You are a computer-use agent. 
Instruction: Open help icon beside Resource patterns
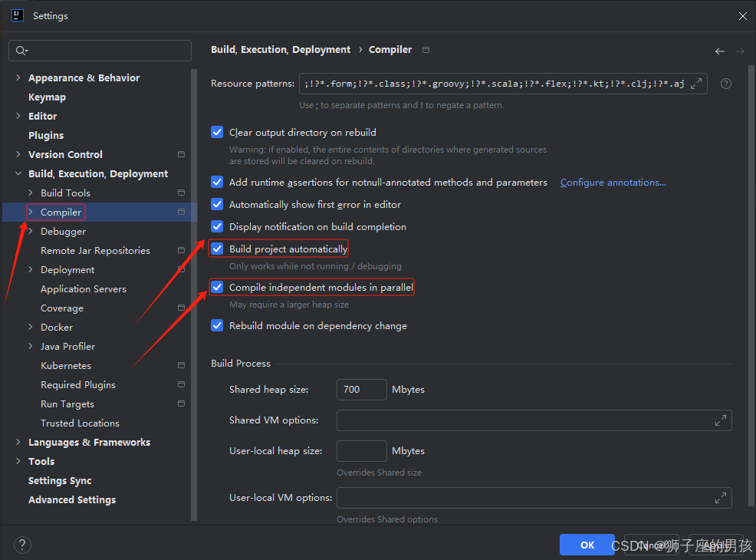click(x=725, y=84)
